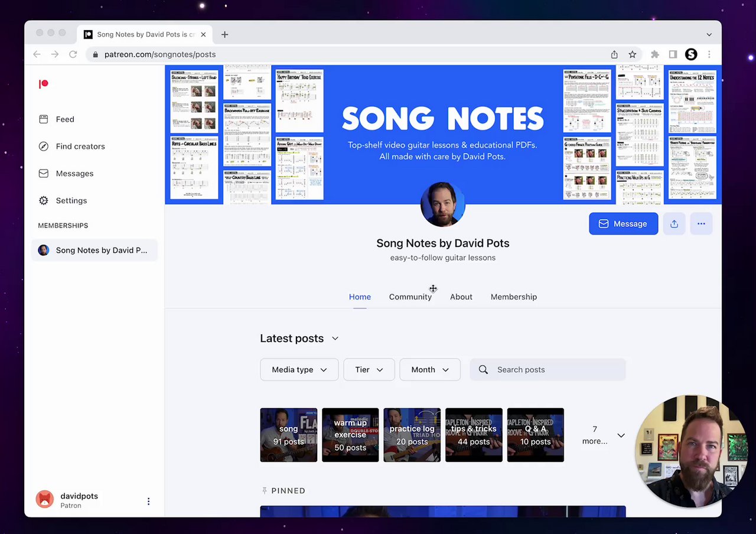Open the tab search chevron dropdown
This screenshot has width=756, height=534.
coord(709,34)
